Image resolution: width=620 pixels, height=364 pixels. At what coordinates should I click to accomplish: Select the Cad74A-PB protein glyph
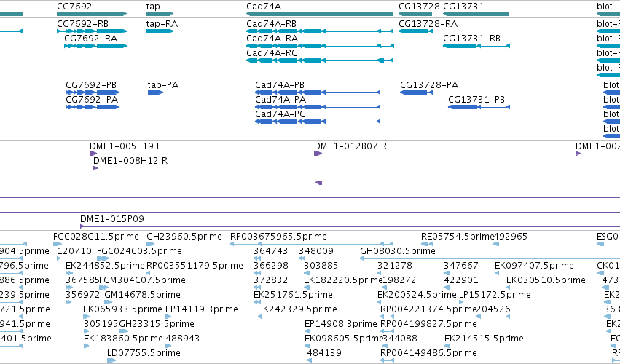pos(318,92)
